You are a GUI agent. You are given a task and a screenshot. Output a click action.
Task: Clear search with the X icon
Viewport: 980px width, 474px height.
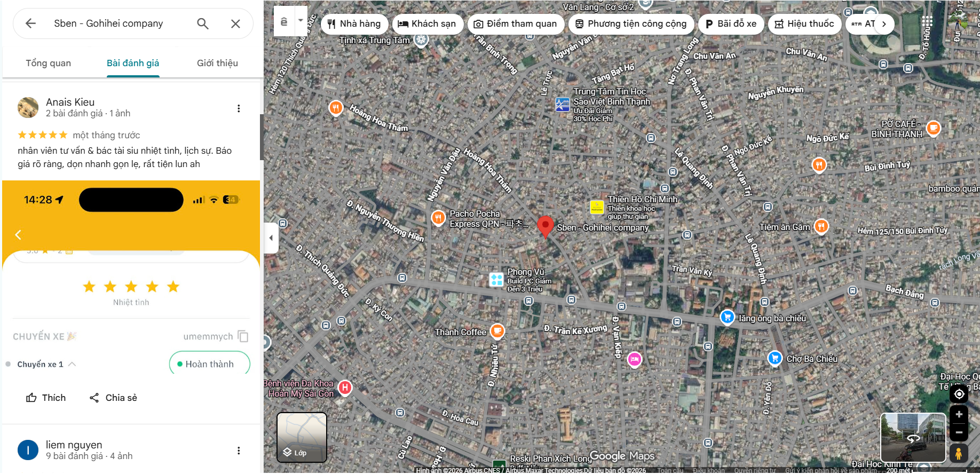(235, 23)
